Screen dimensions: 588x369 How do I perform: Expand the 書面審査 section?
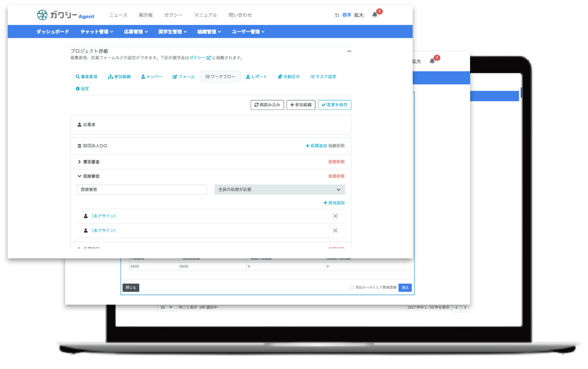click(x=80, y=162)
